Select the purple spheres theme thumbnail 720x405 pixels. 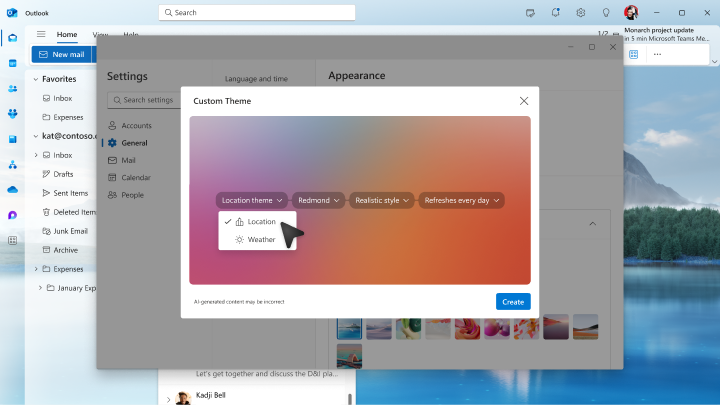(x=497, y=327)
